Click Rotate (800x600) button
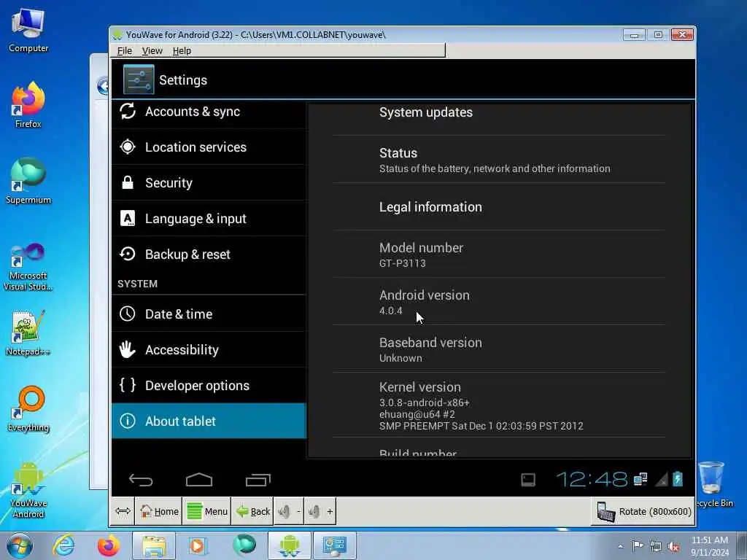This screenshot has height=560, width=747. (643, 511)
